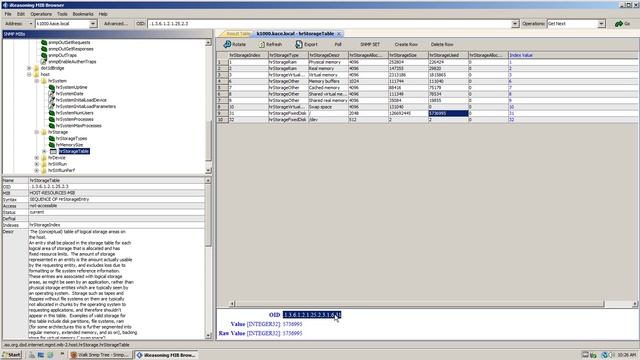
Task: Collapse the hrStorage tree node
Action: click(x=37, y=132)
